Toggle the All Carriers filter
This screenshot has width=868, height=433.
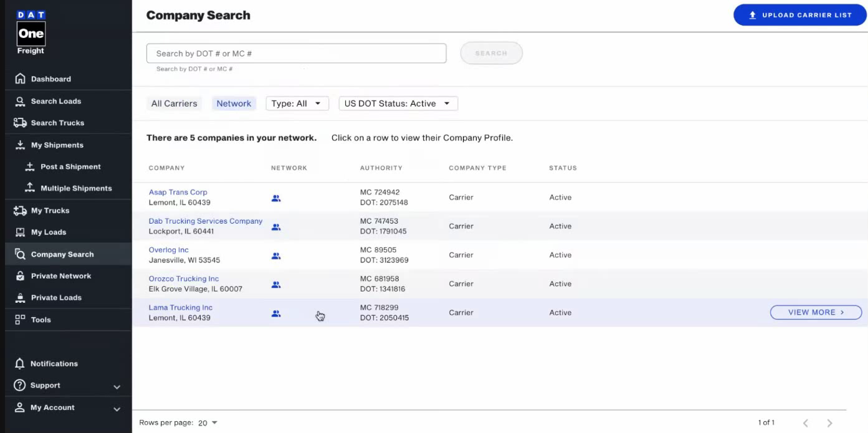(x=174, y=104)
